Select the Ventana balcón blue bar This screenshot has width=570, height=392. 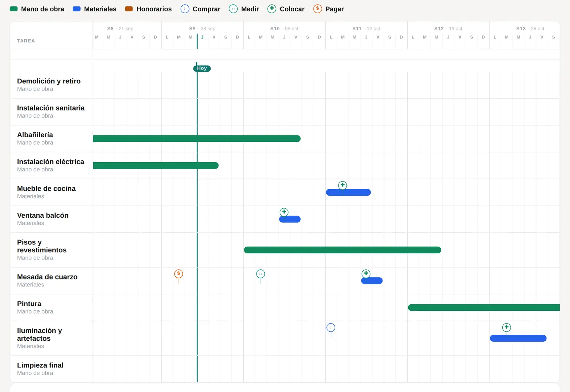pos(290,219)
